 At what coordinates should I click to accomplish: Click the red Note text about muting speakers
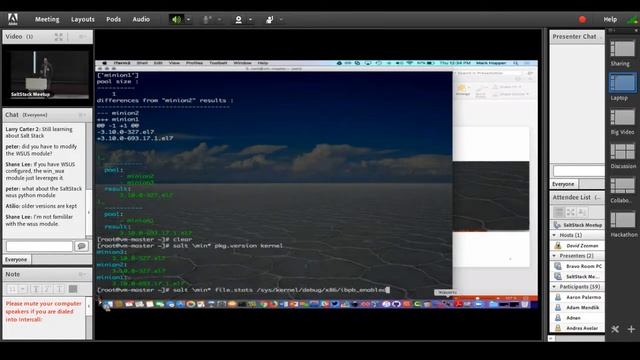43,311
